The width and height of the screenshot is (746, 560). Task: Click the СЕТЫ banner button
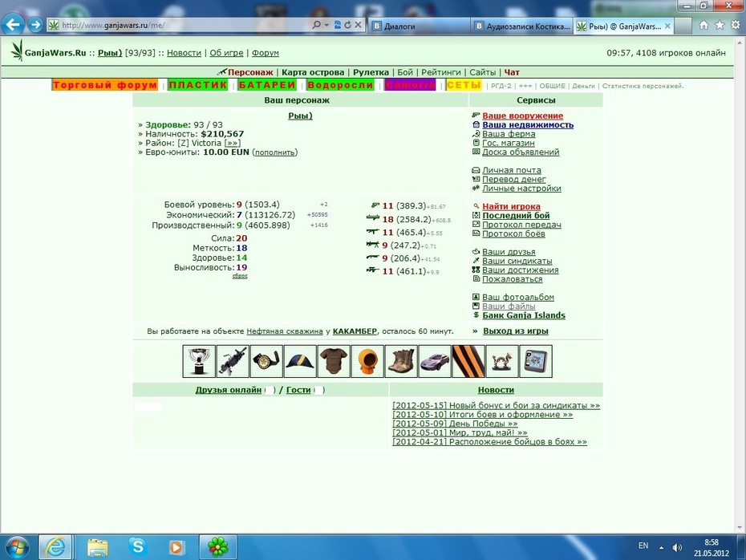[464, 85]
